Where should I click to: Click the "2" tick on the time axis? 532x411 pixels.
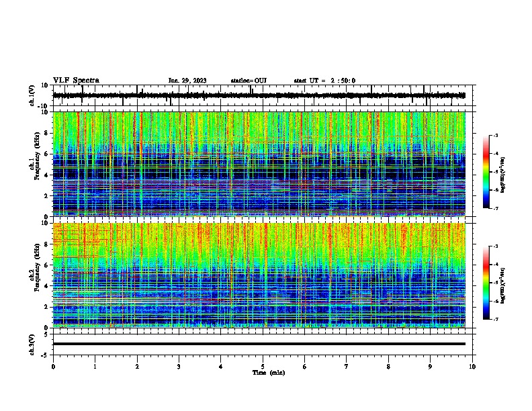pyautogui.click(x=137, y=367)
